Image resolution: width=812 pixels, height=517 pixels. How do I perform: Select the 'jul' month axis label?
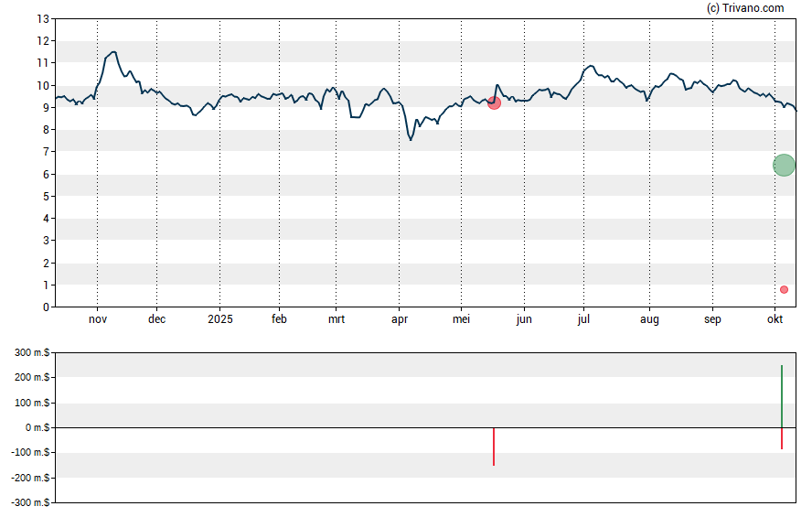tap(583, 319)
